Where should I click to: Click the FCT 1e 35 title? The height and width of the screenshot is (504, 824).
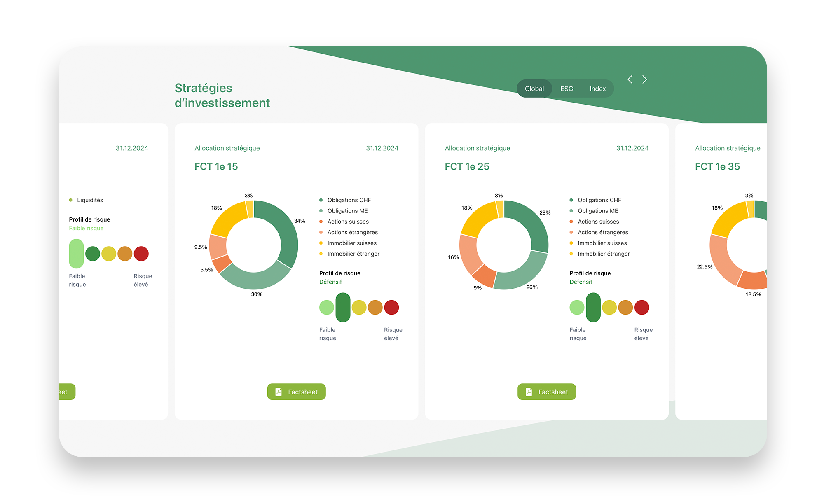point(718,166)
